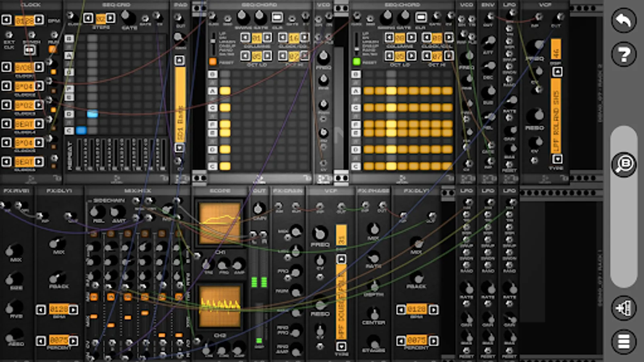Image resolution: width=644 pixels, height=362 pixels.
Task: Click left arrow of CLOCK/COL value 16
Action: pos(283,38)
